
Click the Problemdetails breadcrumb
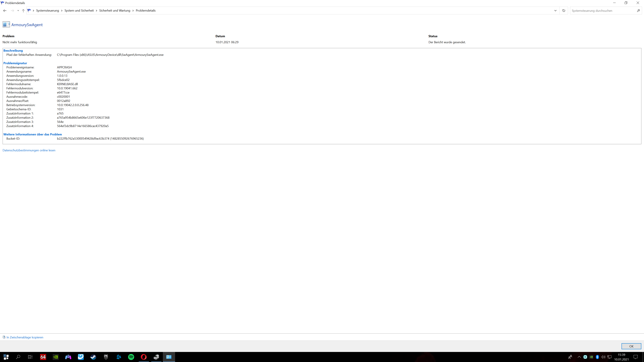tap(146, 11)
